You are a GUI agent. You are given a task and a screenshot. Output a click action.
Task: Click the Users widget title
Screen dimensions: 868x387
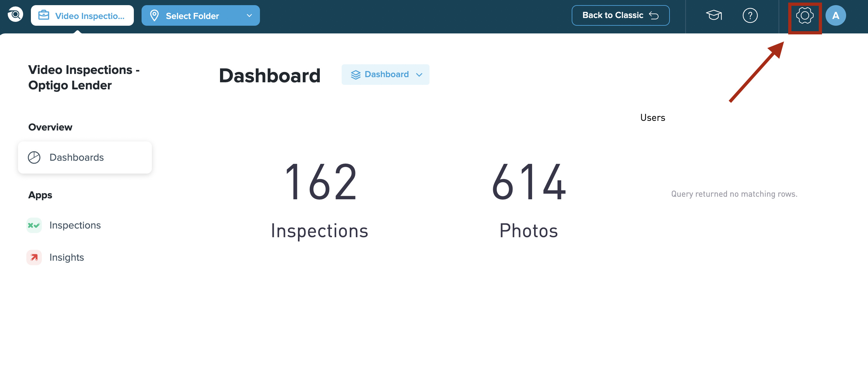652,117
